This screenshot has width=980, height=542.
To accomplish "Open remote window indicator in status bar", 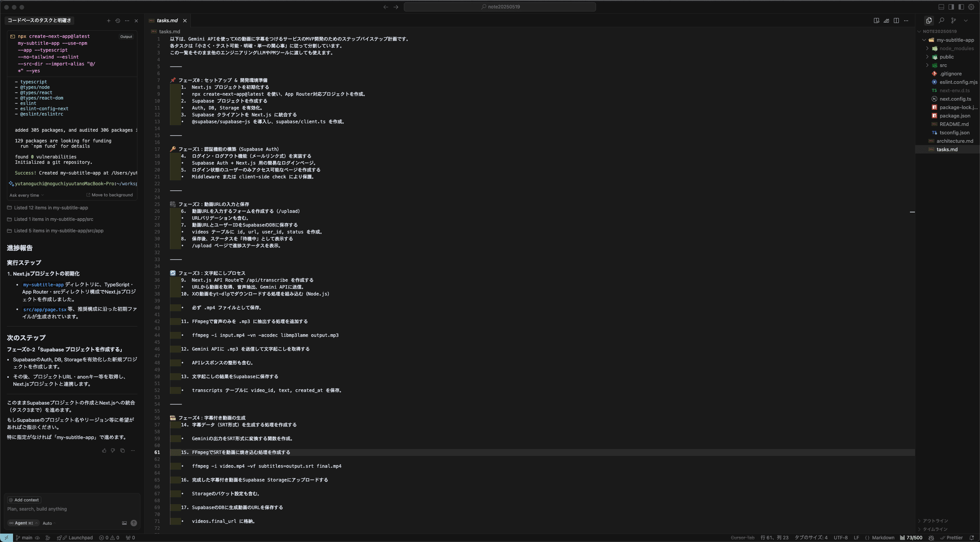I will [6, 538].
